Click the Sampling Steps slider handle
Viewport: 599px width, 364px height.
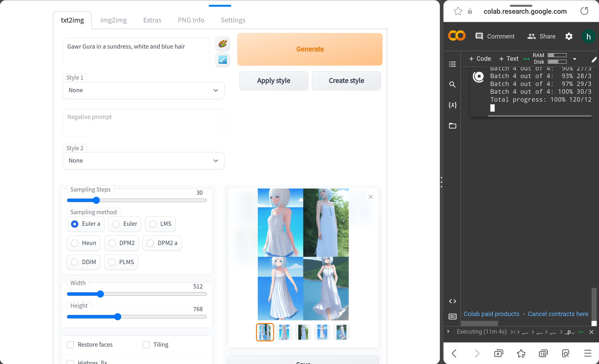pyautogui.click(x=96, y=200)
